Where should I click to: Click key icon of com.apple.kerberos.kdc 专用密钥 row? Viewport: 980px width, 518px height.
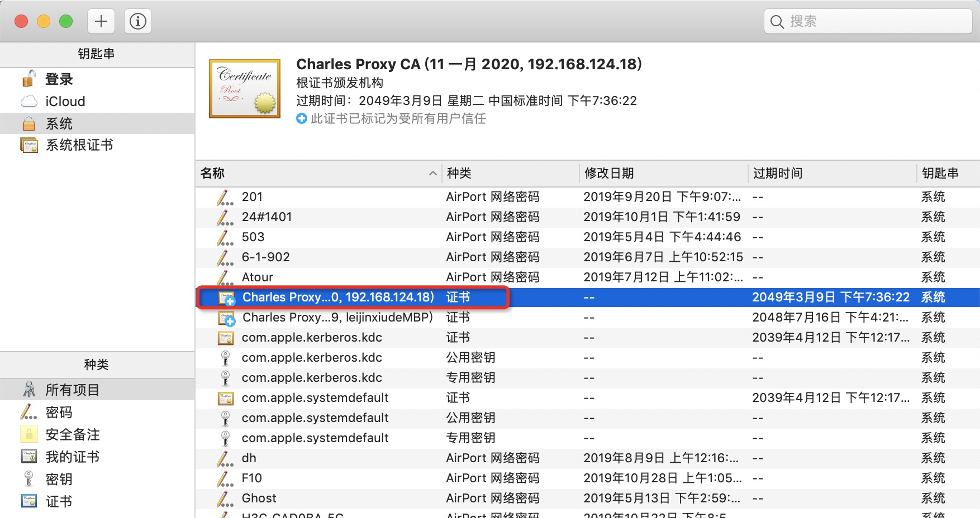click(226, 378)
